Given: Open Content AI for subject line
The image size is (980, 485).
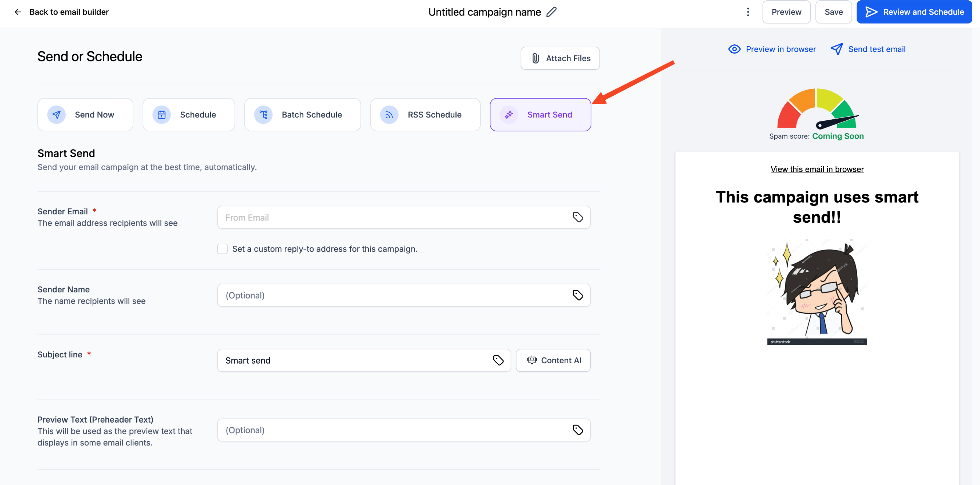Looking at the screenshot, I should (x=553, y=360).
